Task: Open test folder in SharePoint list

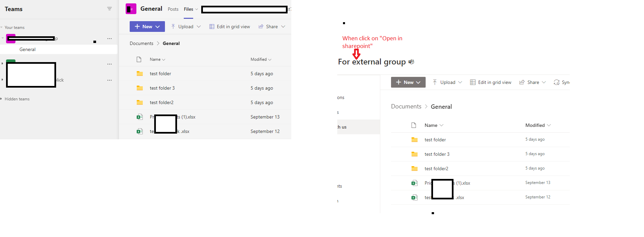Action: tap(435, 140)
